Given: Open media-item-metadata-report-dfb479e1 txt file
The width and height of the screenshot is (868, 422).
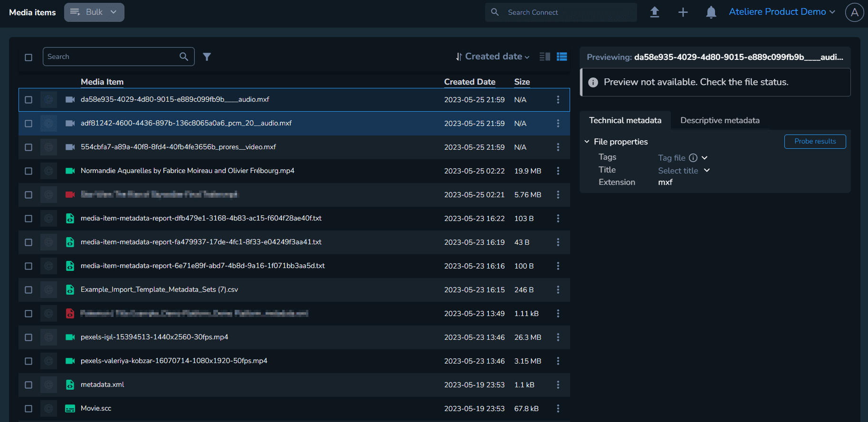Looking at the screenshot, I should click(201, 218).
